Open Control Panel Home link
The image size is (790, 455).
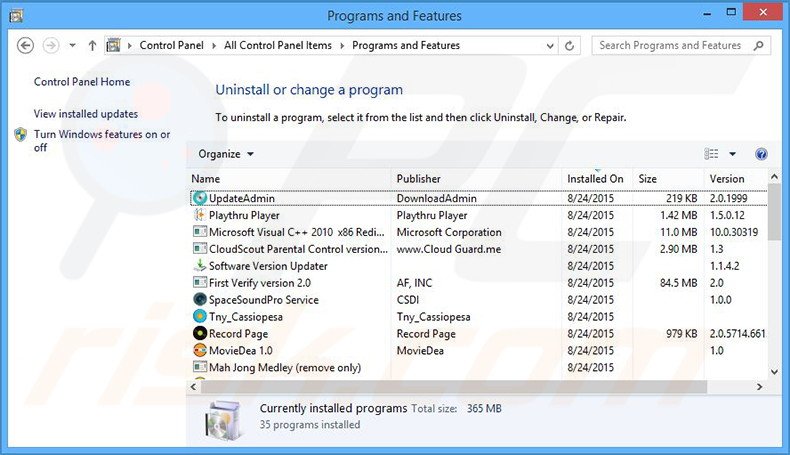[82, 82]
